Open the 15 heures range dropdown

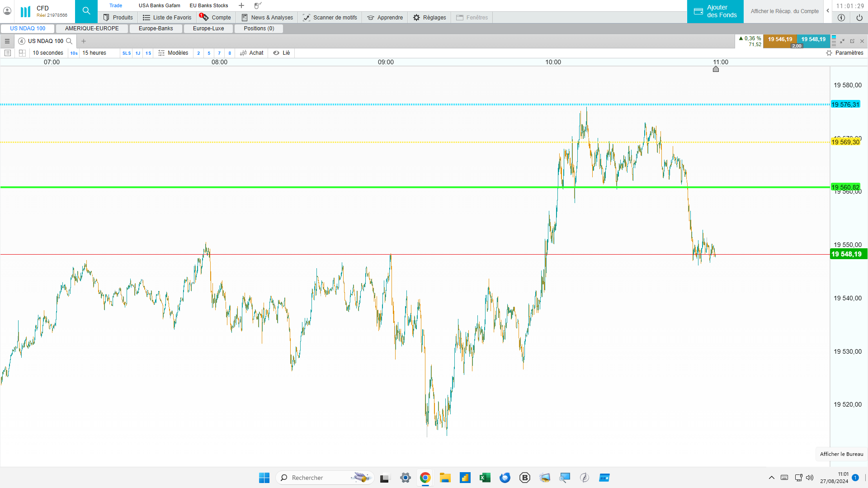tap(94, 53)
